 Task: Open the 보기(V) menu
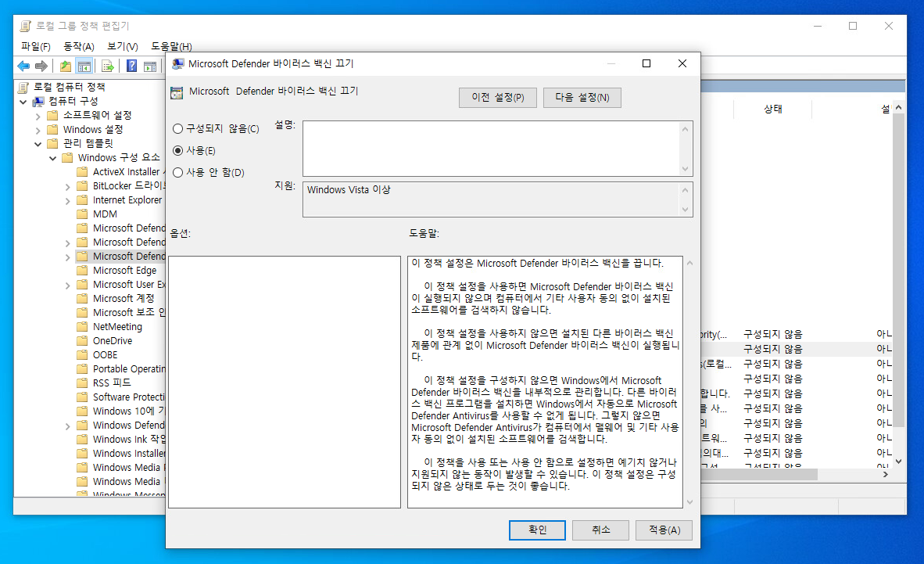(122, 46)
